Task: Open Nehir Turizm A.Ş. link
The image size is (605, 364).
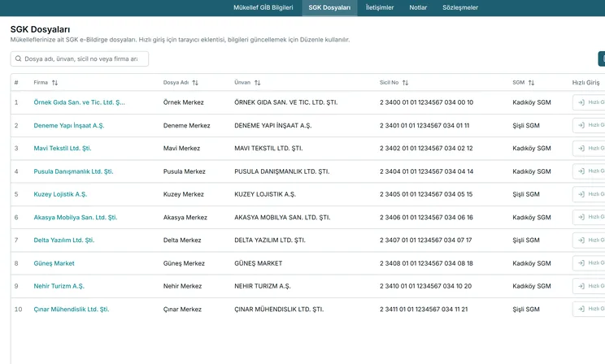Action: 59,286
